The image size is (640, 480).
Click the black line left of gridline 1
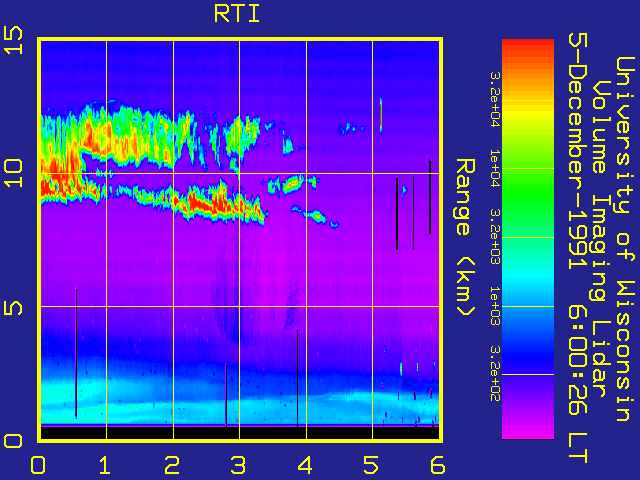coord(76,353)
